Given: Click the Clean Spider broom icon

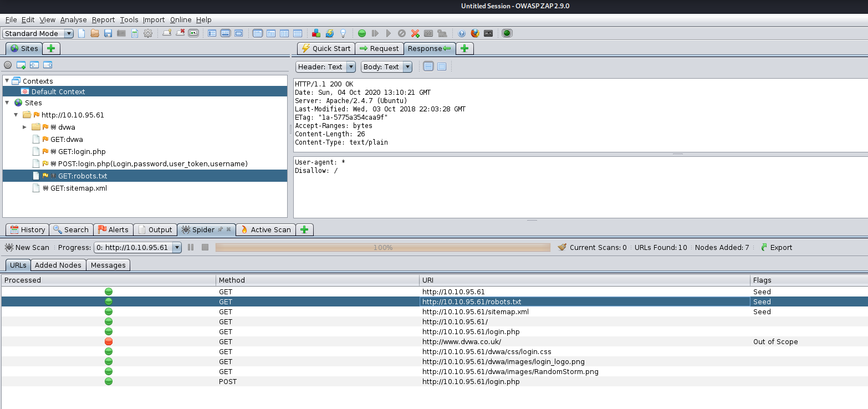Looking at the screenshot, I should 562,247.
